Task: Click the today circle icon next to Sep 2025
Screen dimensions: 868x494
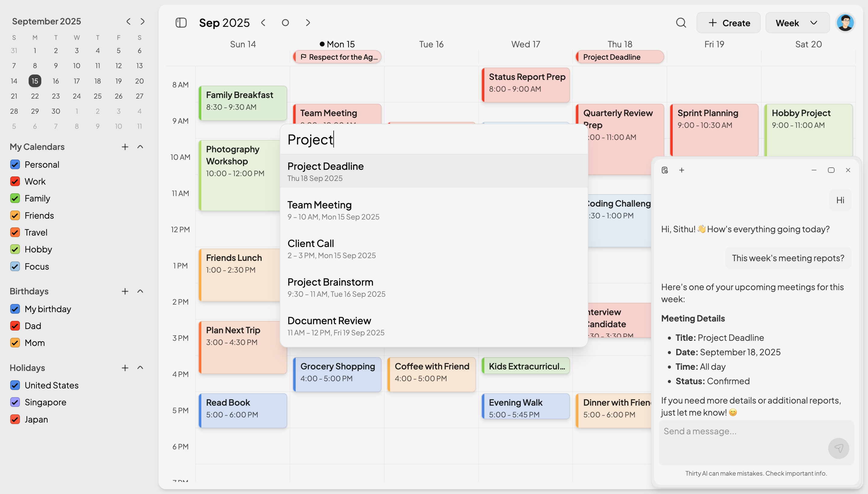Action: [x=285, y=22]
